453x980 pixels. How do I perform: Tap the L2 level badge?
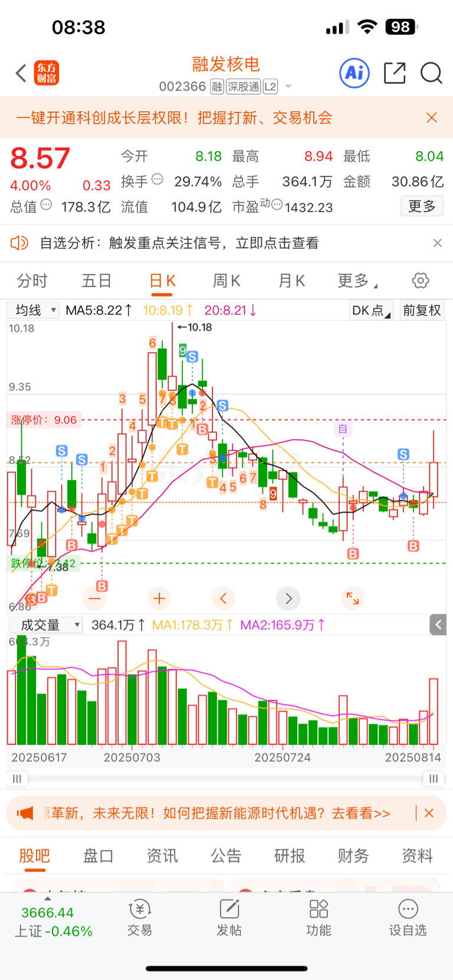(x=270, y=87)
